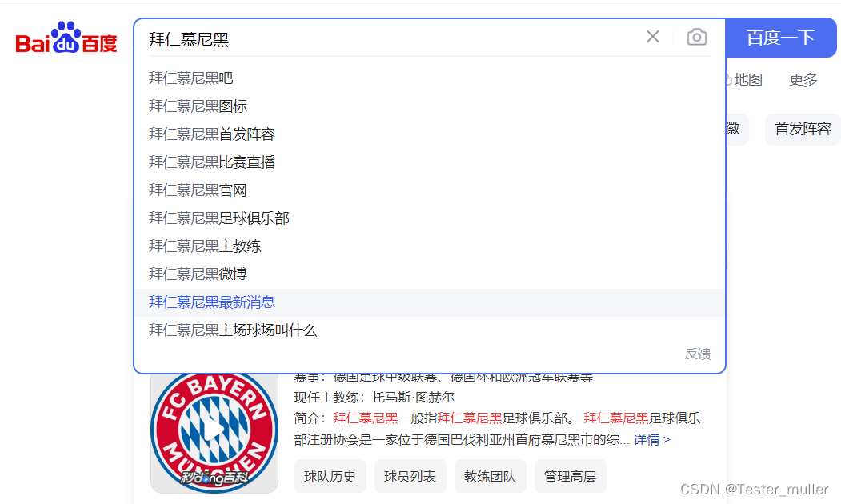The image size is (841, 504).
Task: Select suggestion 拜仁慕尼黑吧
Action: (x=429, y=78)
